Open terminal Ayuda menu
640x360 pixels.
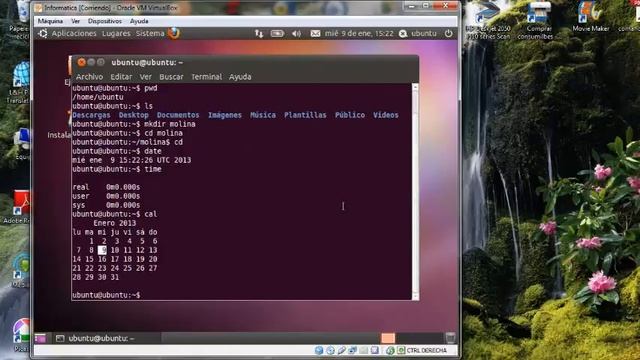(x=240, y=77)
